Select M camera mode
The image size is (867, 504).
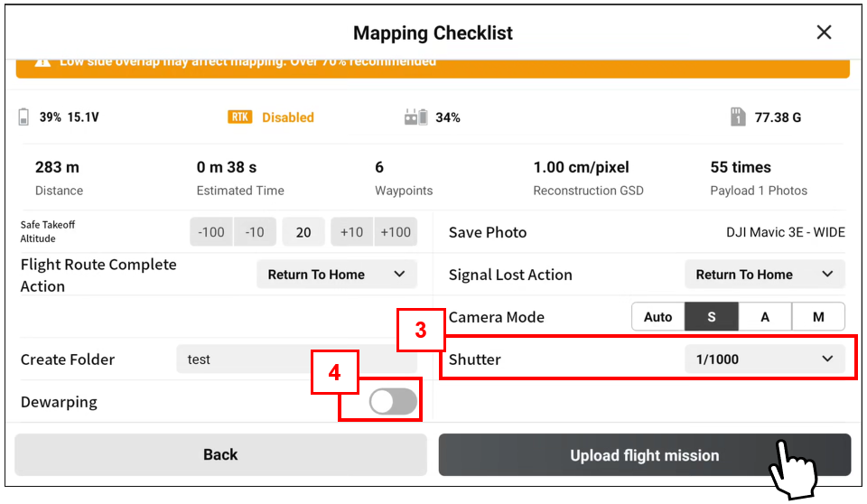[818, 317]
